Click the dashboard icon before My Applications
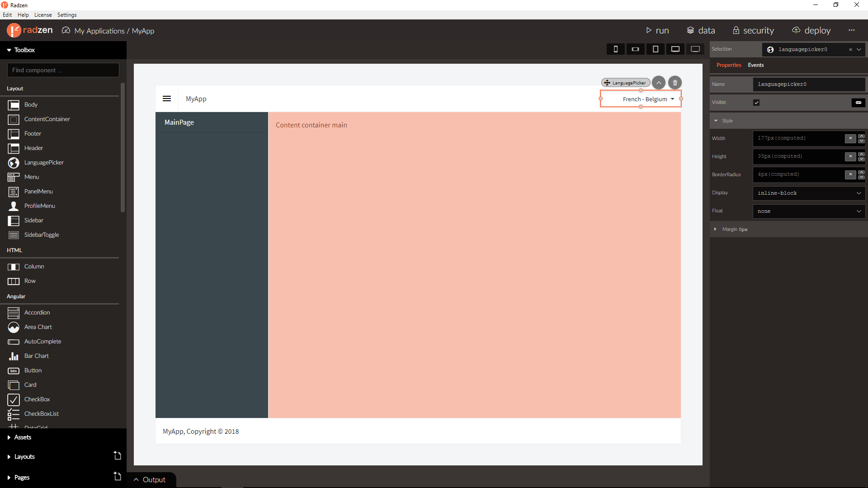The image size is (868, 488). (x=66, y=30)
